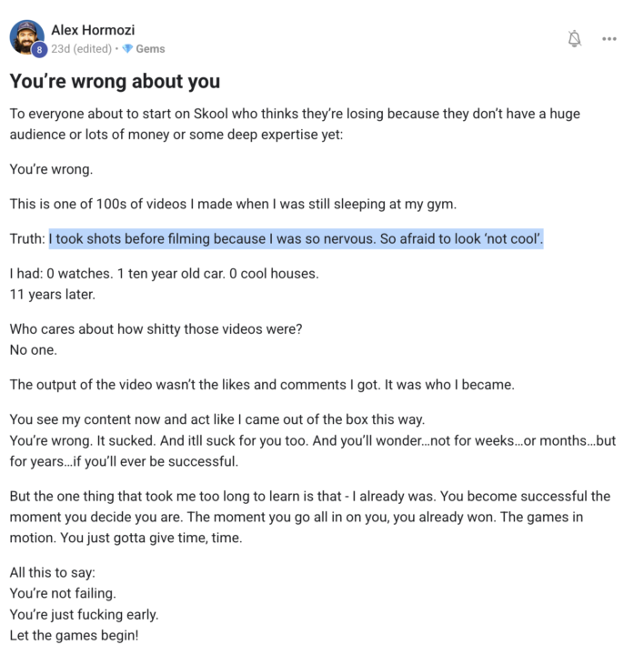Click the 'All this to say:' line
Viewport: 644px width, 655px height.
click(x=54, y=572)
